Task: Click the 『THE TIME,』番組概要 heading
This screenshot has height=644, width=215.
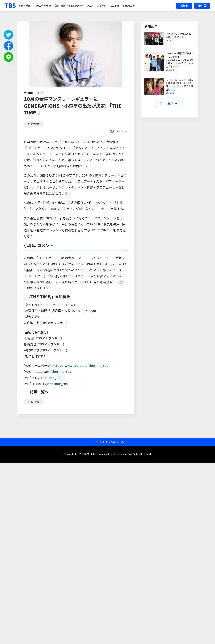Action: point(49,297)
